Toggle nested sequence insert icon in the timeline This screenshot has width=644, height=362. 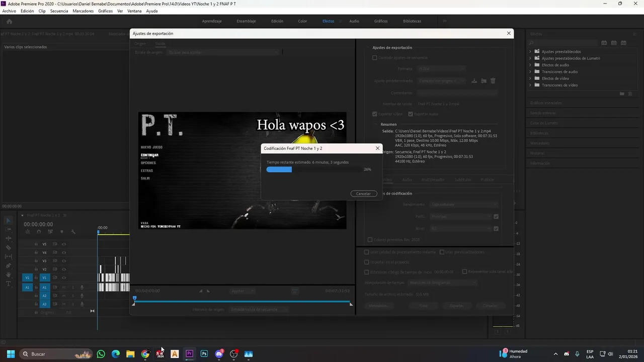tap(28, 231)
